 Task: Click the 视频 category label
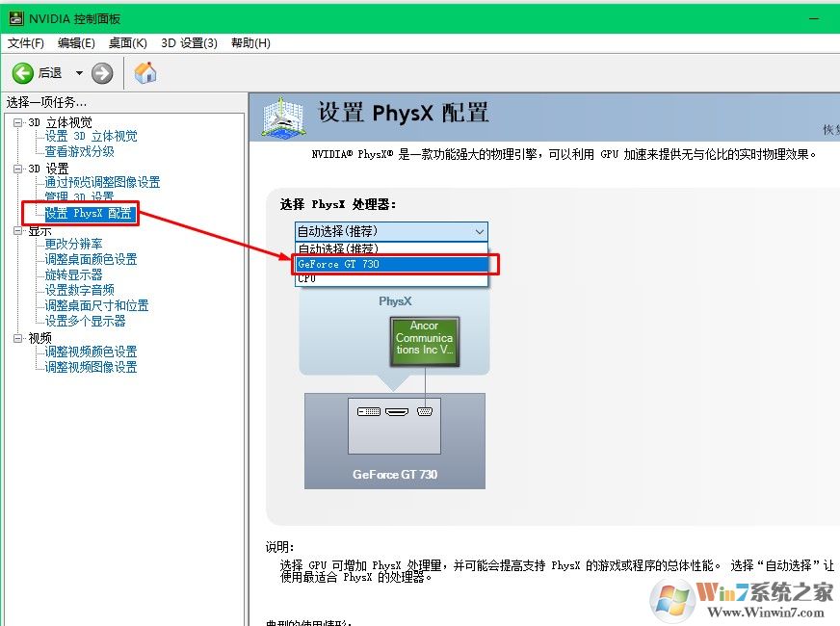[39, 338]
